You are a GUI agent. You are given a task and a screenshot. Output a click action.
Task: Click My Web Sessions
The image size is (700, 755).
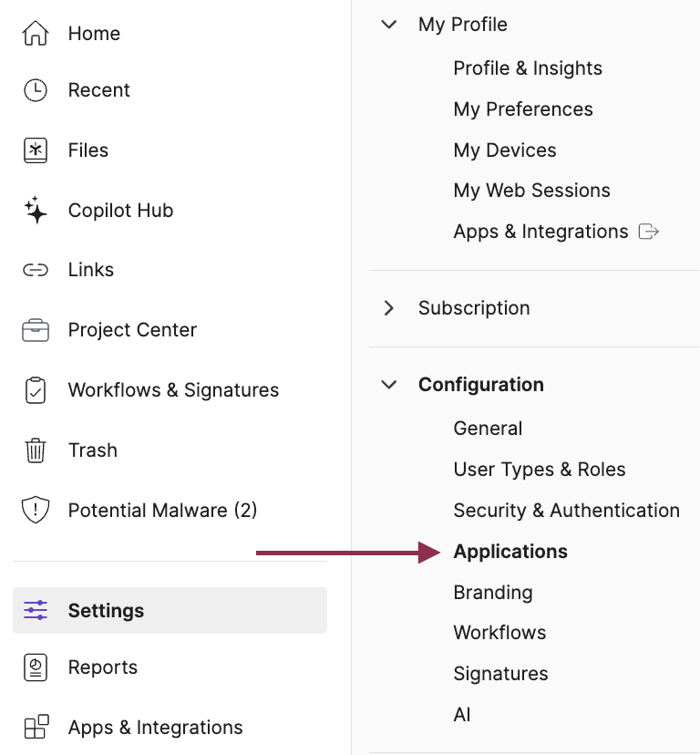click(x=531, y=190)
